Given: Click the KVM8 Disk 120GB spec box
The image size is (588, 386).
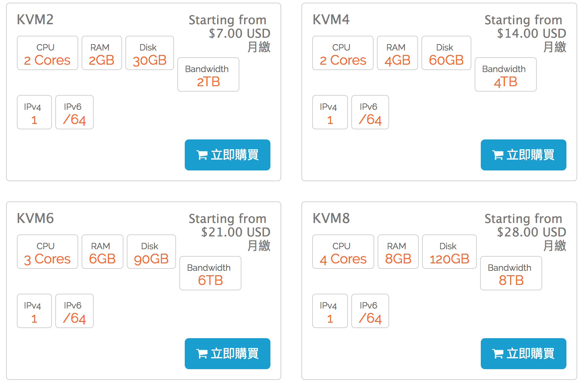Looking at the screenshot, I should click(449, 252).
